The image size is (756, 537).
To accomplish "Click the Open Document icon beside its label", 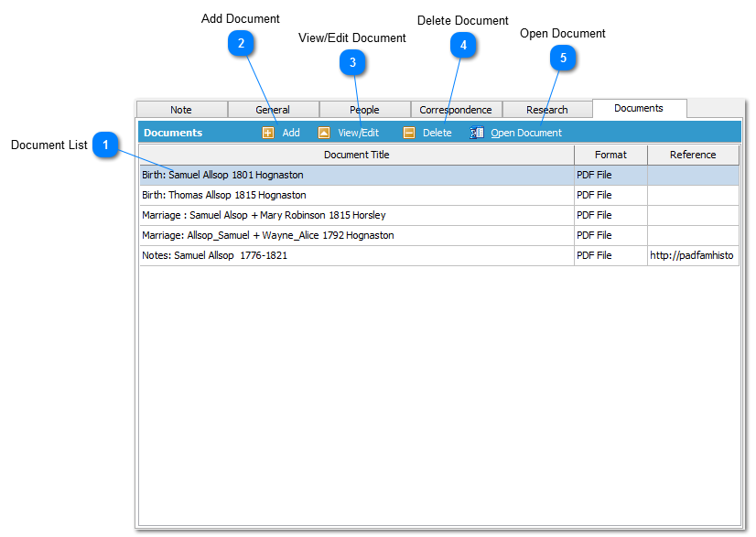I will click(477, 133).
